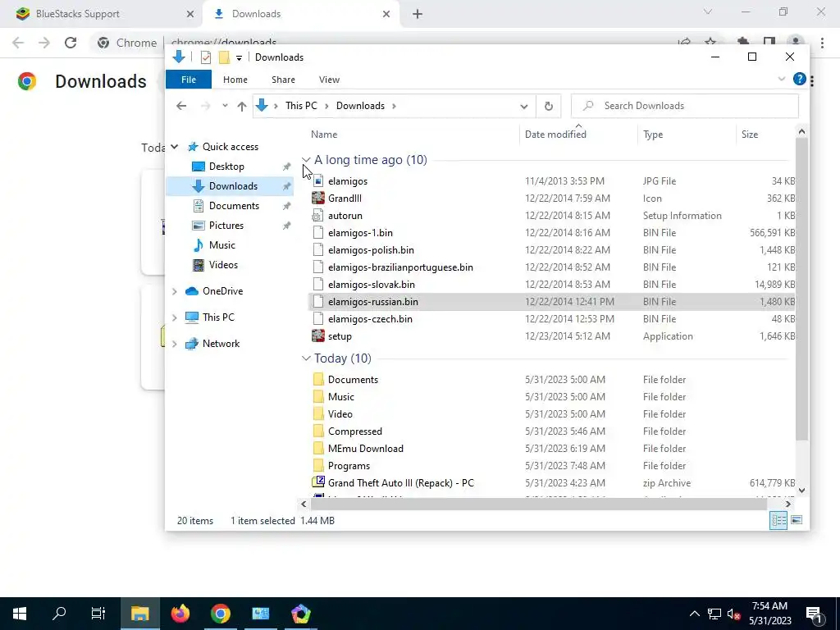Collapse the 'Today (10)' group
Screen dimensions: 840x630
tap(306, 358)
